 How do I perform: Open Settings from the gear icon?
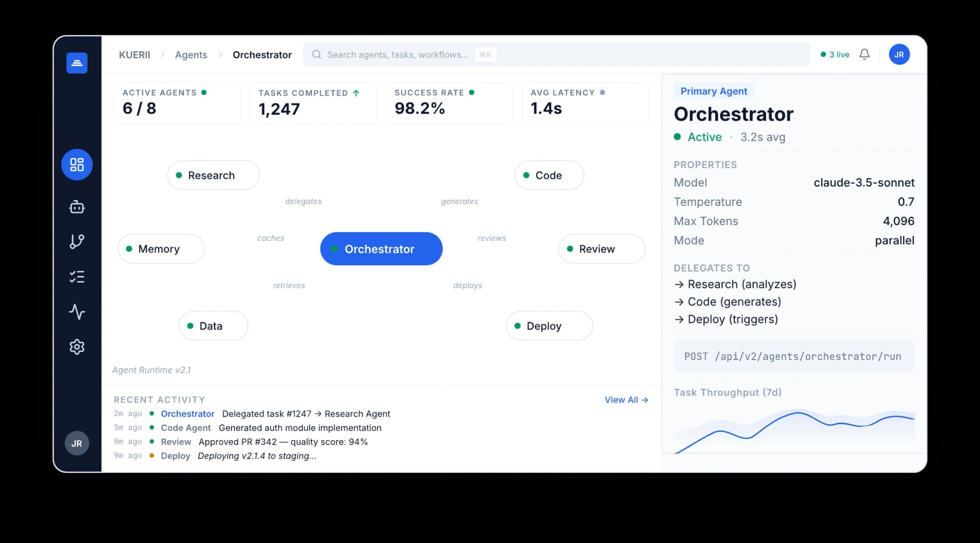pyautogui.click(x=77, y=347)
